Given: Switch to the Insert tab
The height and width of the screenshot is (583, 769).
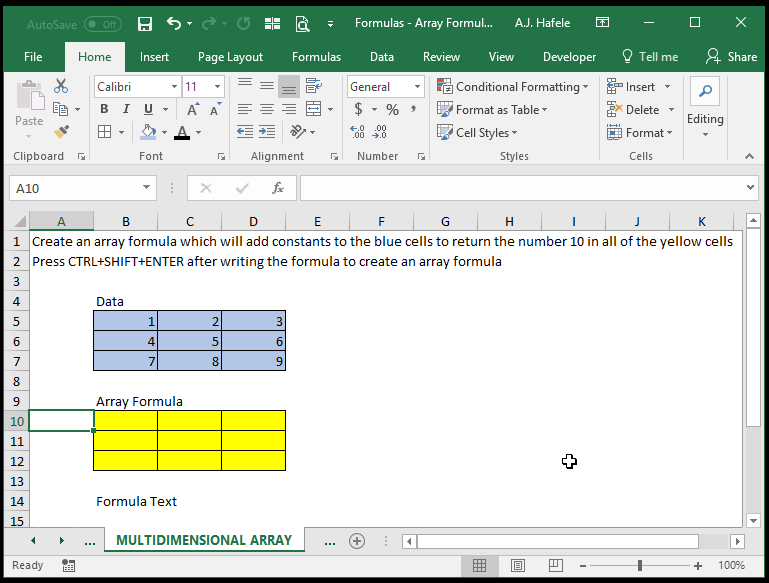Looking at the screenshot, I should [x=154, y=57].
